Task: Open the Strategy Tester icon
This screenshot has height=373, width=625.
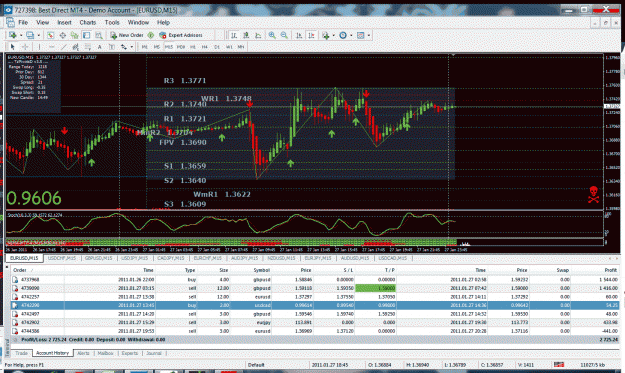Action: click(x=98, y=35)
